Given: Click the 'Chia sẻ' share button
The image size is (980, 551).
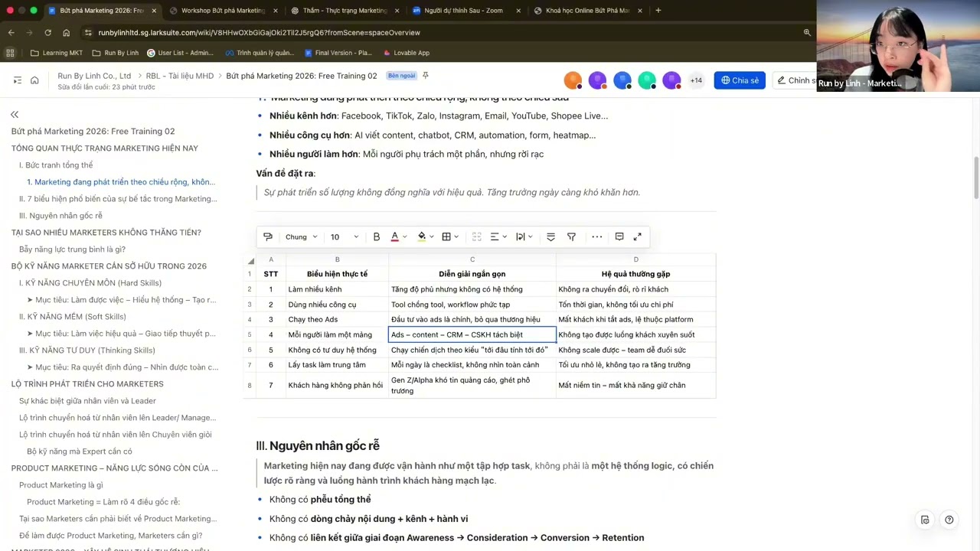Looking at the screenshot, I should (x=740, y=80).
